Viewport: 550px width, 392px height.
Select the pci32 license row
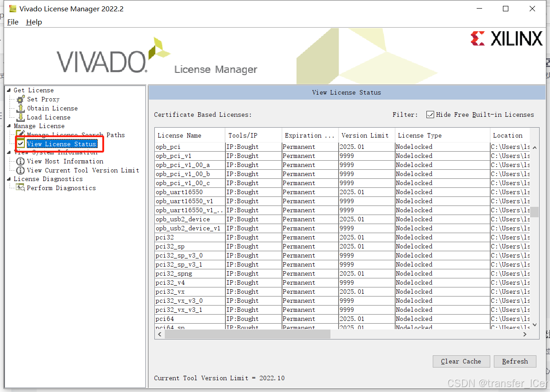pyautogui.click(x=342, y=237)
